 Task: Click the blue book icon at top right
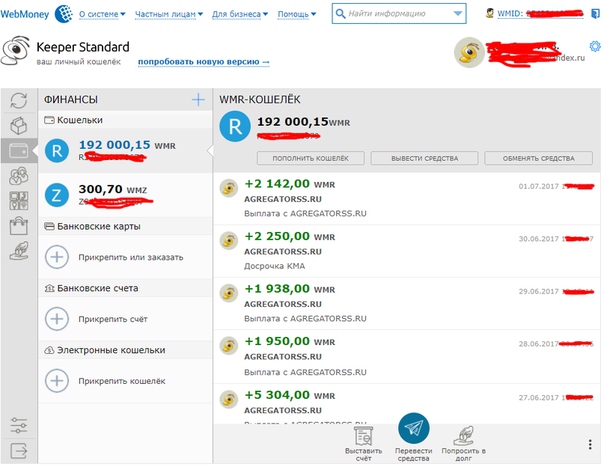(596, 14)
